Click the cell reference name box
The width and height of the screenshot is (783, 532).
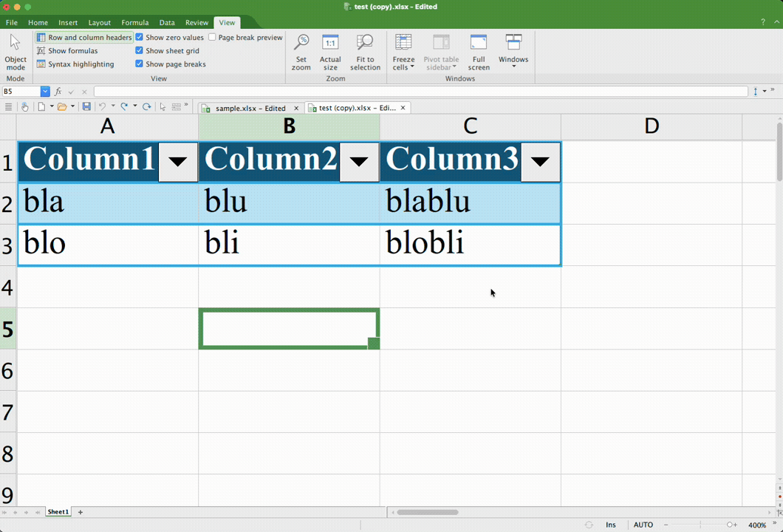pos(21,92)
